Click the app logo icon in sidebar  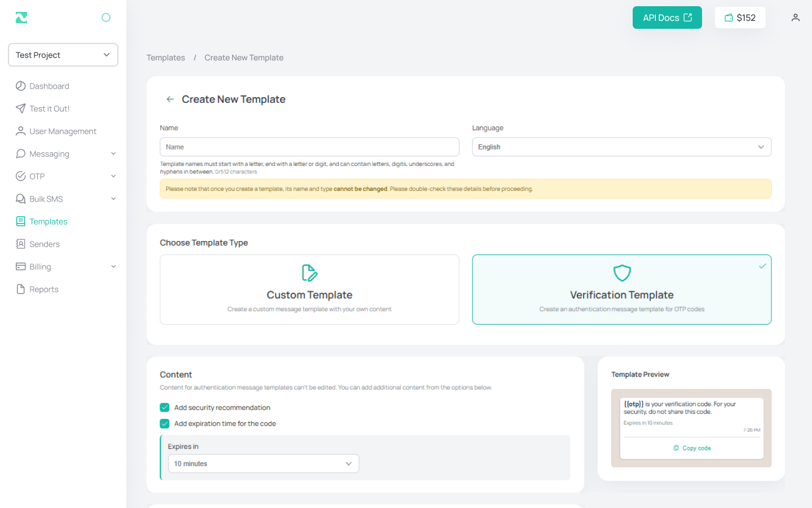tap(21, 17)
